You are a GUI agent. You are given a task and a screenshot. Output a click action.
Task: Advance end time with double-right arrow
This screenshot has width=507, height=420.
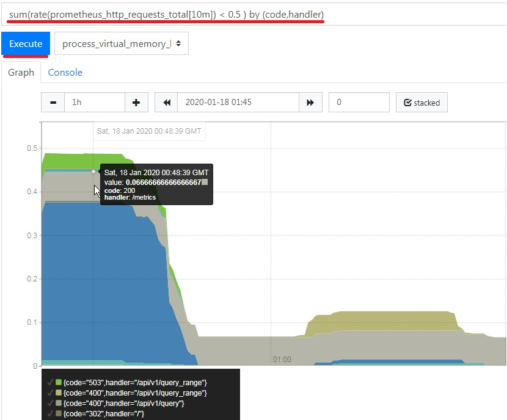tap(310, 103)
